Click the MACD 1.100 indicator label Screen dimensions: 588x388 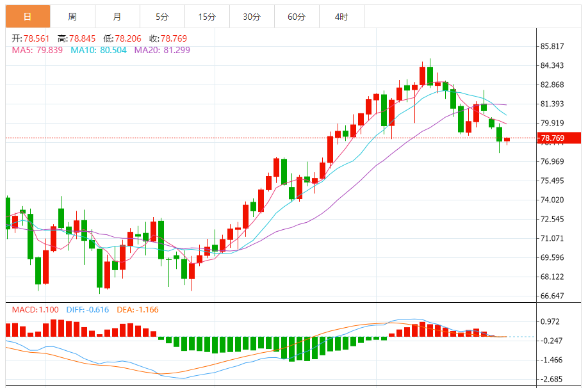(35, 310)
